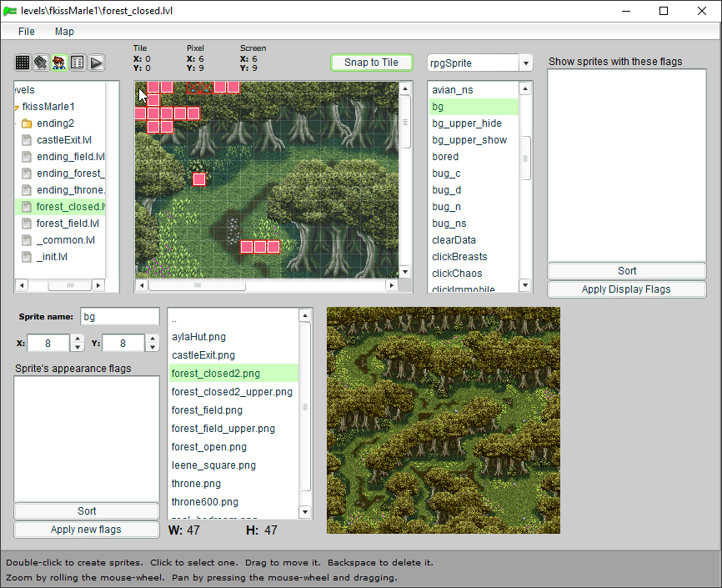Image resolution: width=722 pixels, height=588 pixels.
Task: Open the list panel icon in toolbar
Action: point(78,63)
